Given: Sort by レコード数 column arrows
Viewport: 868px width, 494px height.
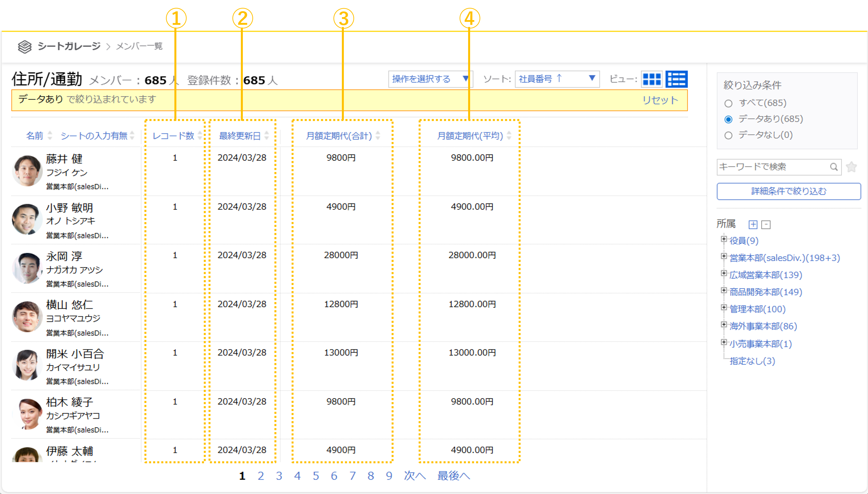Looking at the screenshot, I should [200, 136].
